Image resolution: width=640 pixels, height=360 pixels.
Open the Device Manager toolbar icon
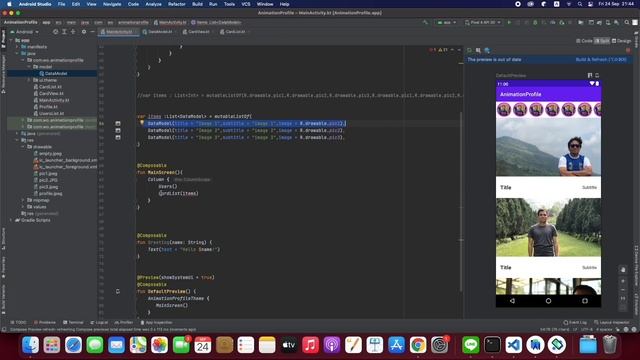(607, 22)
